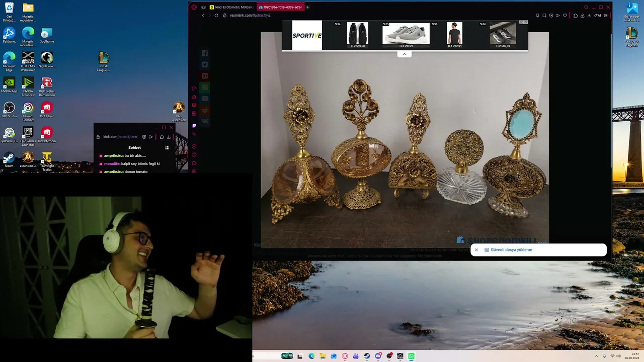Open Opera easy setup menu icon
Viewport: 644px width, 362px height.
[x=605, y=16]
